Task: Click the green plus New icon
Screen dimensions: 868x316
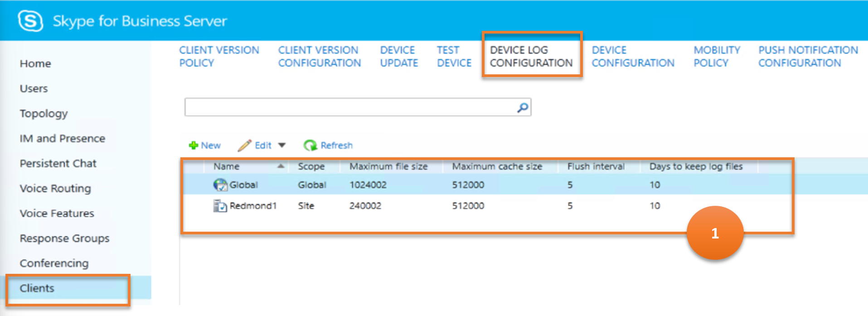Action: 194,146
